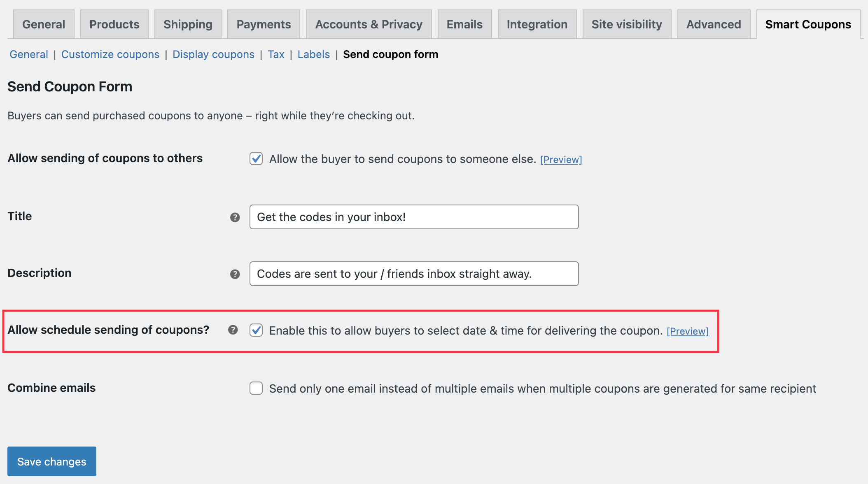Open the Display coupons sub-section

click(213, 54)
